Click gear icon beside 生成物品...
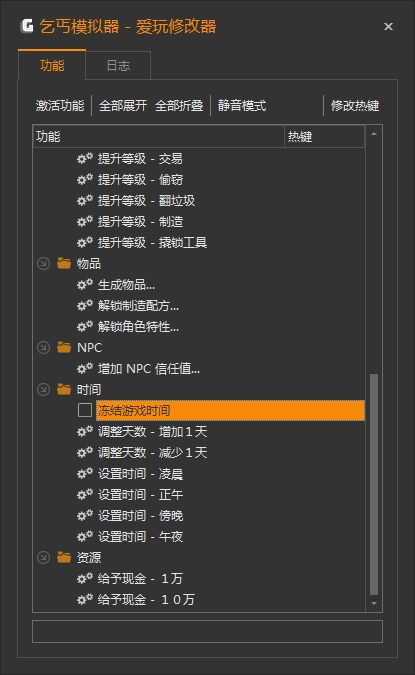This screenshot has width=415, height=675. [85, 285]
